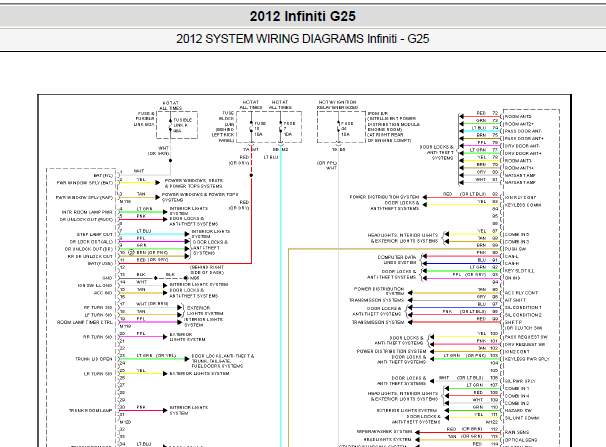Click the "OPTICAL SENS" connector label
The height and width of the screenshot is (447, 606).
(521, 440)
